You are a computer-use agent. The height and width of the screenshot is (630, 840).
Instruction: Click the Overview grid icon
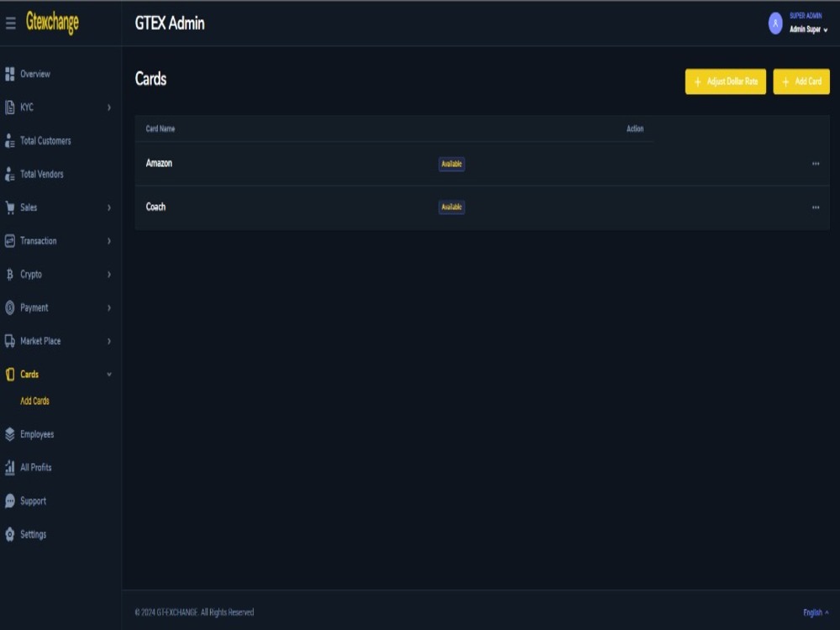click(9, 74)
